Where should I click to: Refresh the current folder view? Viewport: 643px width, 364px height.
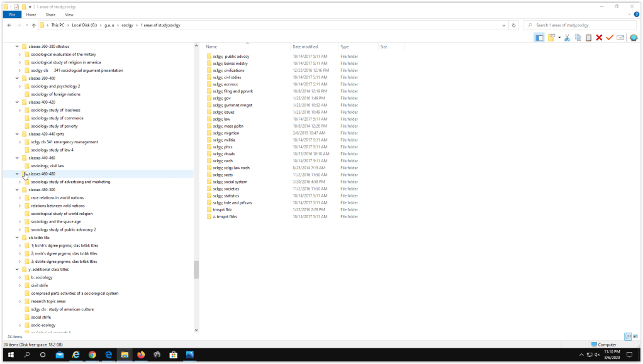click(x=514, y=25)
